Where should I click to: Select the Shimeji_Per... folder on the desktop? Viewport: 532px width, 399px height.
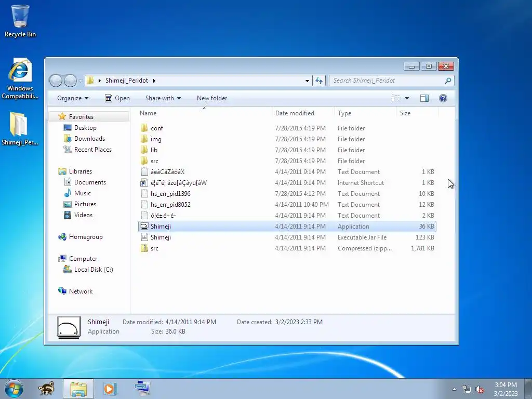tap(20, 129)
